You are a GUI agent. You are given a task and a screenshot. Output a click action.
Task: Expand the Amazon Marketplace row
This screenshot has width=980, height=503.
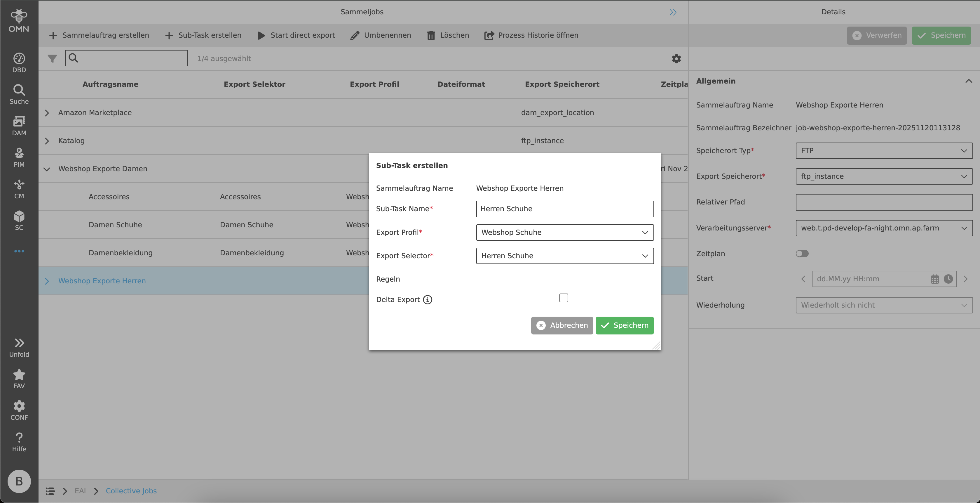[47, 113]
